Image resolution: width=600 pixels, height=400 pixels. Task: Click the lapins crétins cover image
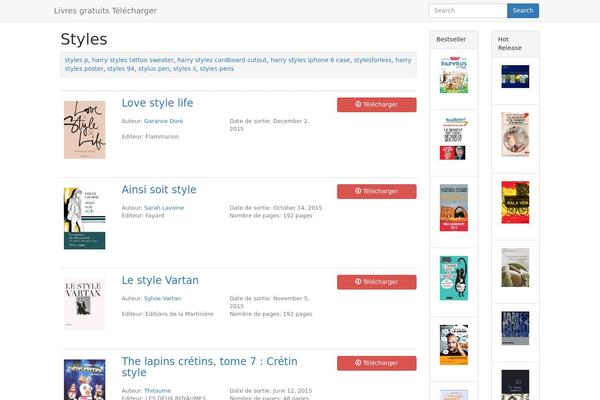[x=85, y=380]
